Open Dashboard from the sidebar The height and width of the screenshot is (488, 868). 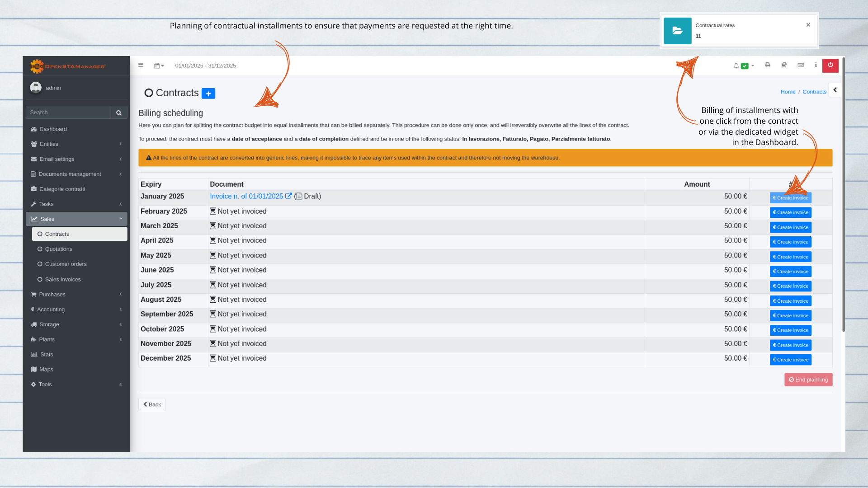point(76,129)
